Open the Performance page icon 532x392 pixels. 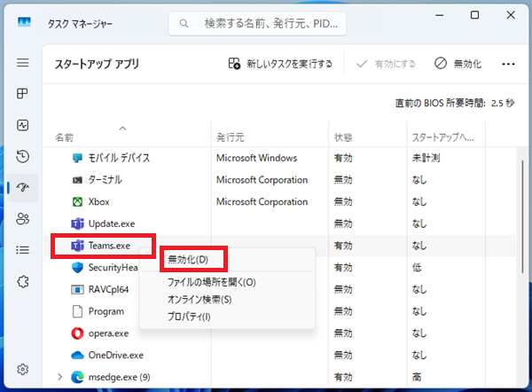pos(23,125)
